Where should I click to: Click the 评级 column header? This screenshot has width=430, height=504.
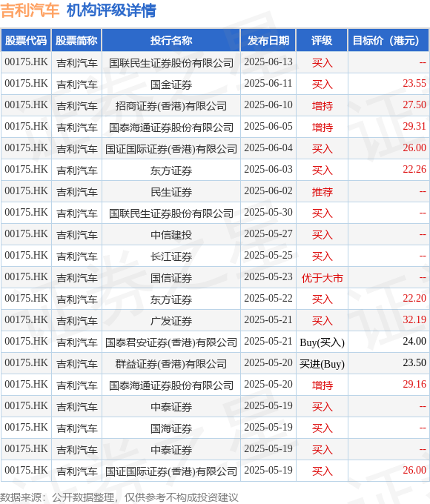(322, 41)
